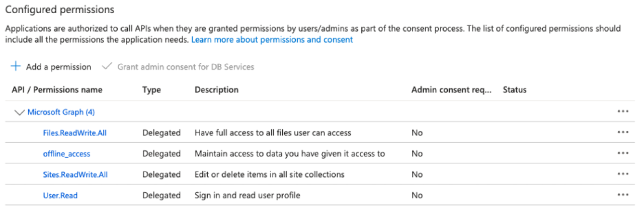The image size is (644, 221).
Task: Click Delegated type in User.Read row
Action: pyautogui.click(x=162, y=195)
